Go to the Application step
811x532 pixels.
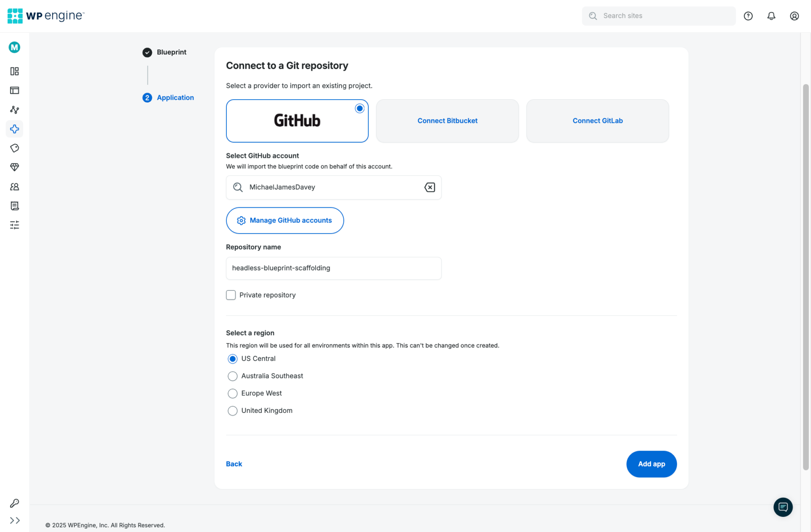click(x=175, y=98)
